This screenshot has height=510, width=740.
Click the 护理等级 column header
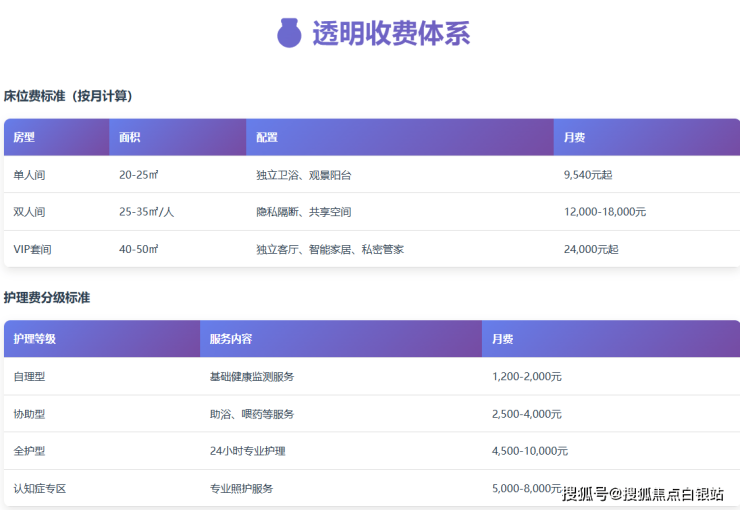click(x=35, y=339)
